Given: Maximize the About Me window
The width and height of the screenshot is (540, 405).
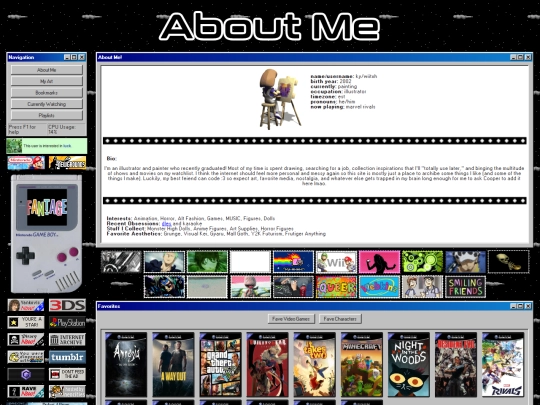Looking at the screenshot, I should [520, 57].
